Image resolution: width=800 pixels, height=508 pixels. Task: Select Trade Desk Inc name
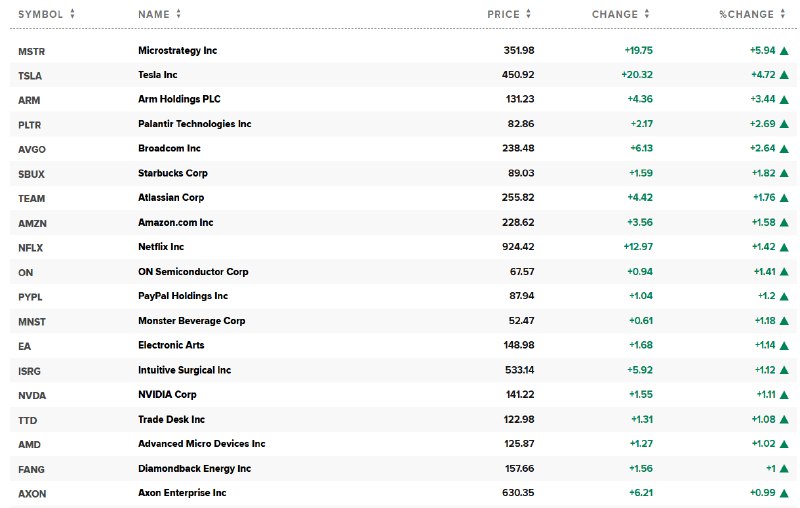171,419
